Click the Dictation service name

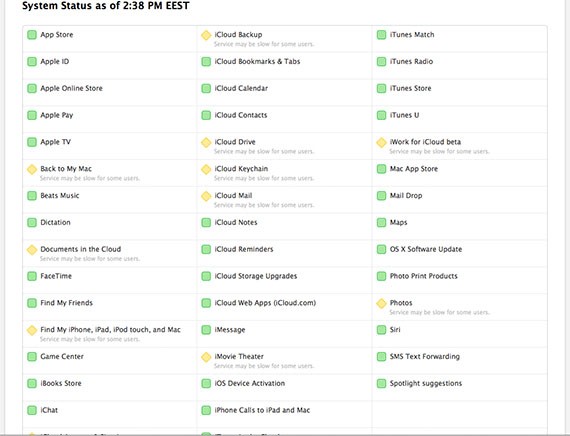55,222
